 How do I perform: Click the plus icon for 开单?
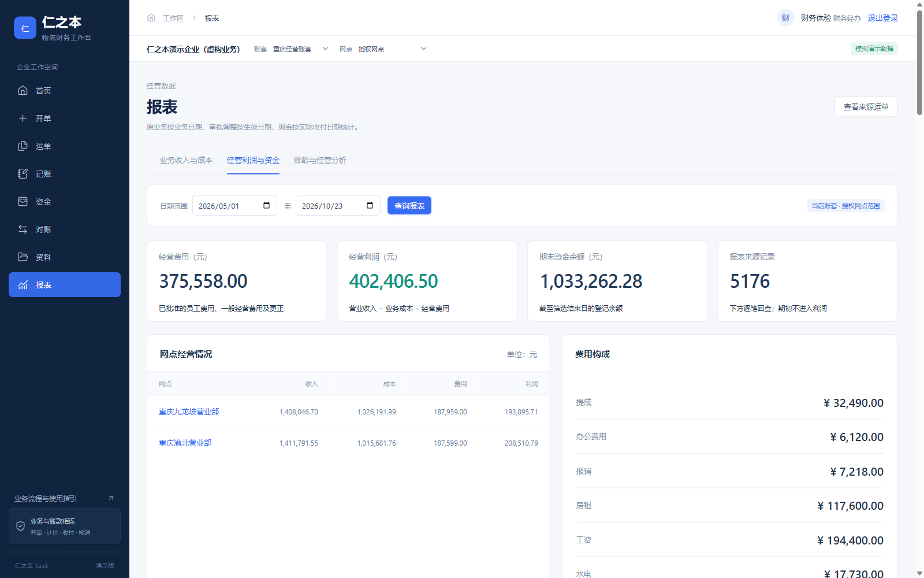point(23,118)
